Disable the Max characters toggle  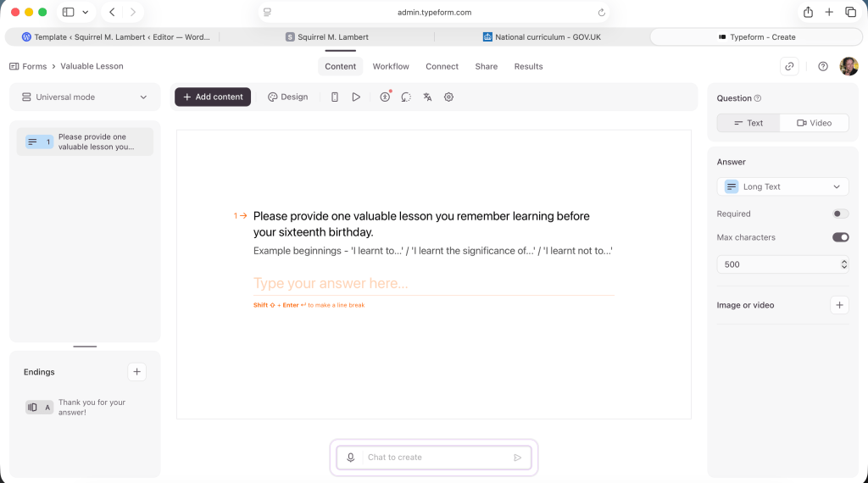(840, 238)
